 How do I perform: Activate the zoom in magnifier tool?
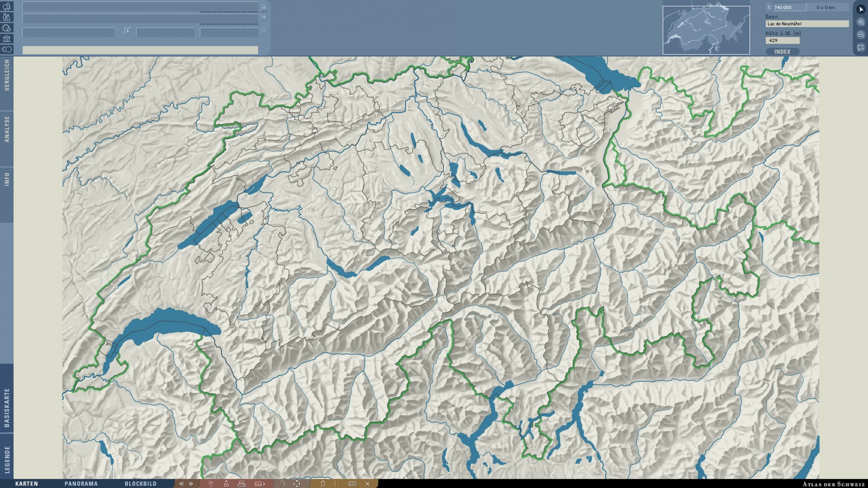[861, 22]
